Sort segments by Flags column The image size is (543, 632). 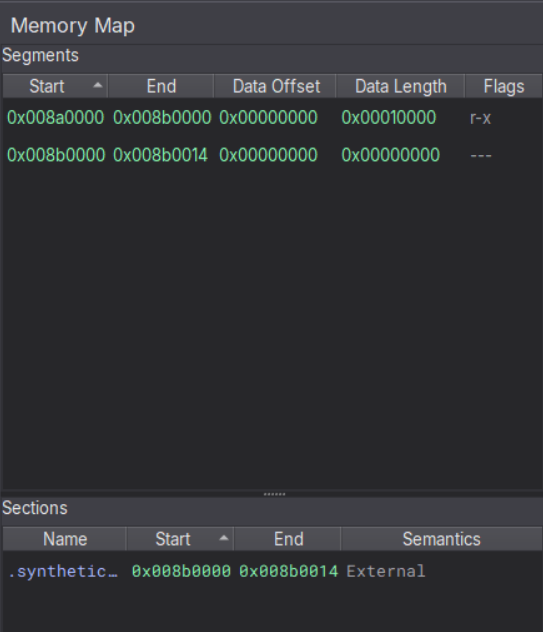click(x=503, y=86)
